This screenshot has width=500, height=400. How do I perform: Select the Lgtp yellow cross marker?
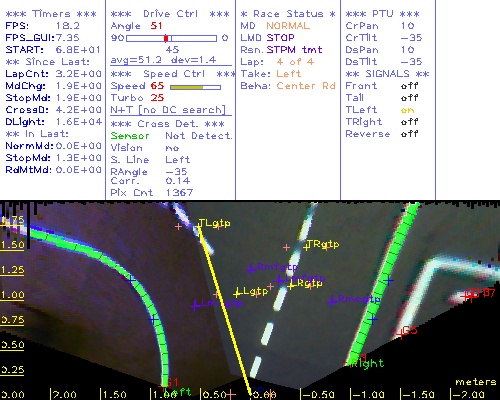point(237,294)
